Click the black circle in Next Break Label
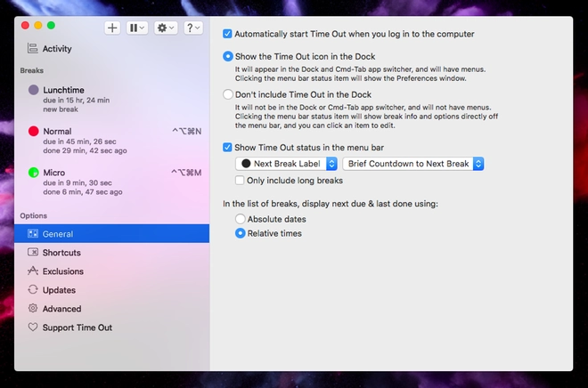This screenshot has height=388, width=588. 246,164
